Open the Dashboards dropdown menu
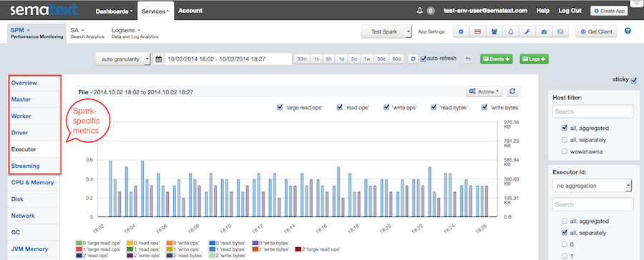 114,11
